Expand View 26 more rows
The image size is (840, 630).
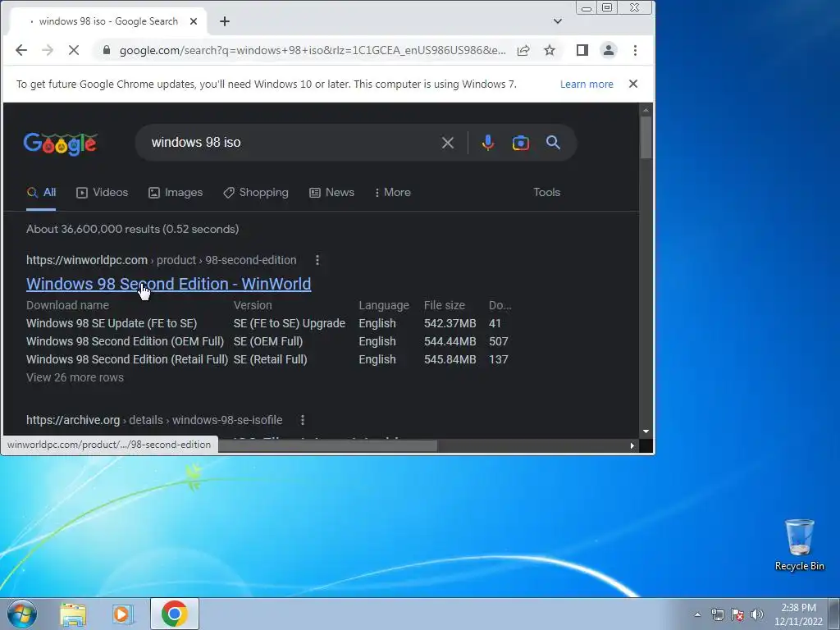click(75, 377)
